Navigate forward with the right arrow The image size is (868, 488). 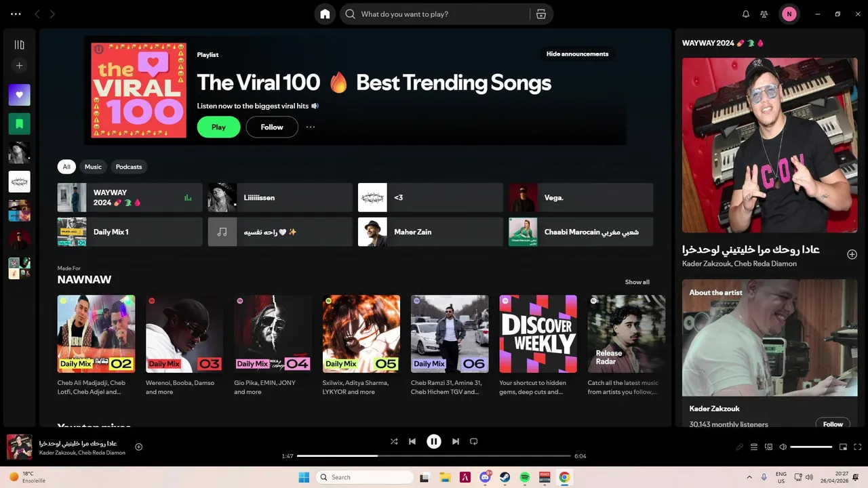[x=52, y=14]
